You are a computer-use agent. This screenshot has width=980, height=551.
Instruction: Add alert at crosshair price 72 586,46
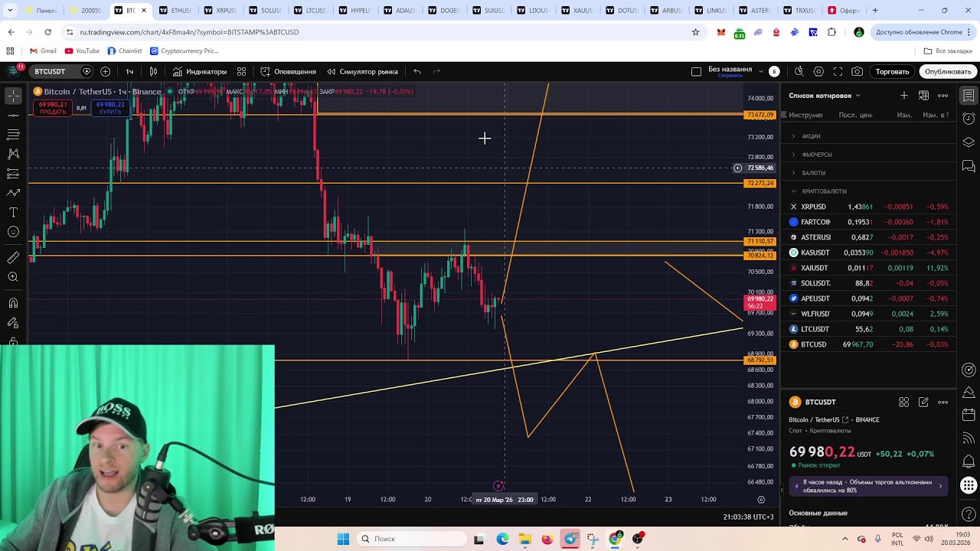[737, 168]
